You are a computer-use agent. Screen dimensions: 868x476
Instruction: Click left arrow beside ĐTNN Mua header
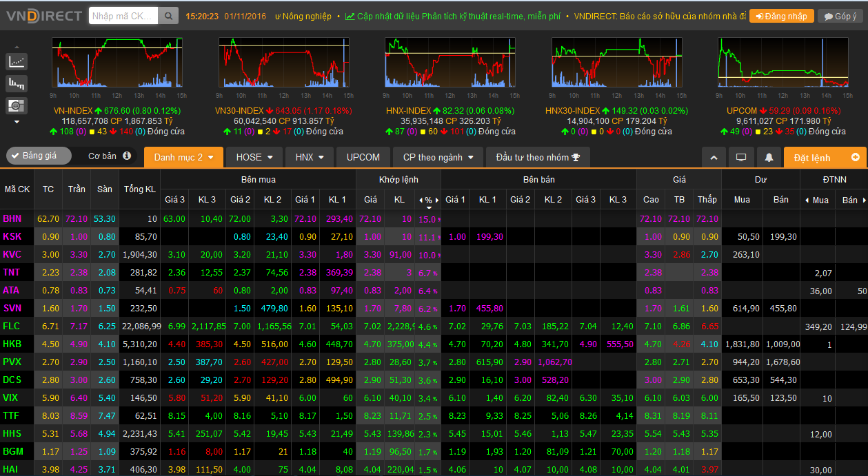point(807,200)
